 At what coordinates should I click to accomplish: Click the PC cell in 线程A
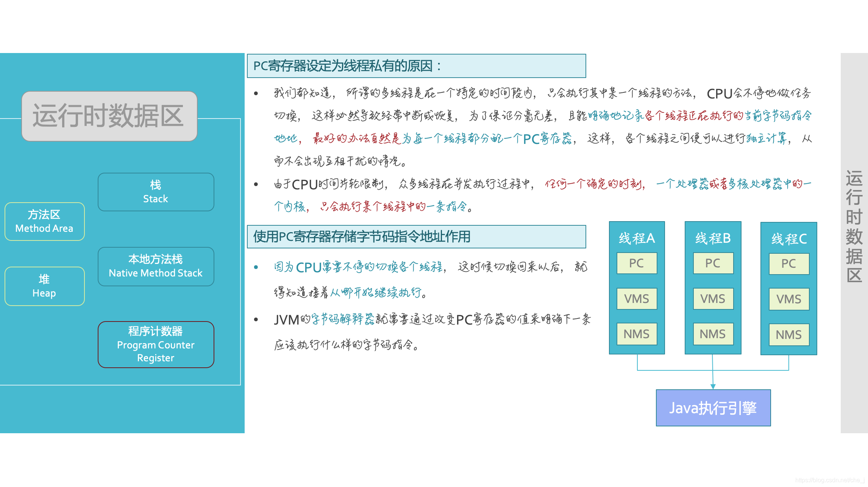(x=637, y=263)
